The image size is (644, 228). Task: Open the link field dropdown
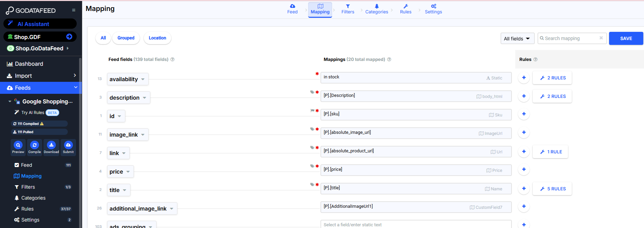118,153
